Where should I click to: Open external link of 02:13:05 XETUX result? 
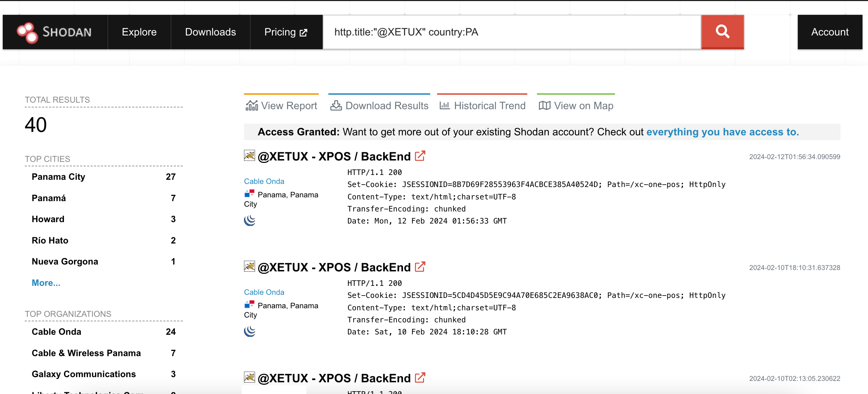point(420,378)
